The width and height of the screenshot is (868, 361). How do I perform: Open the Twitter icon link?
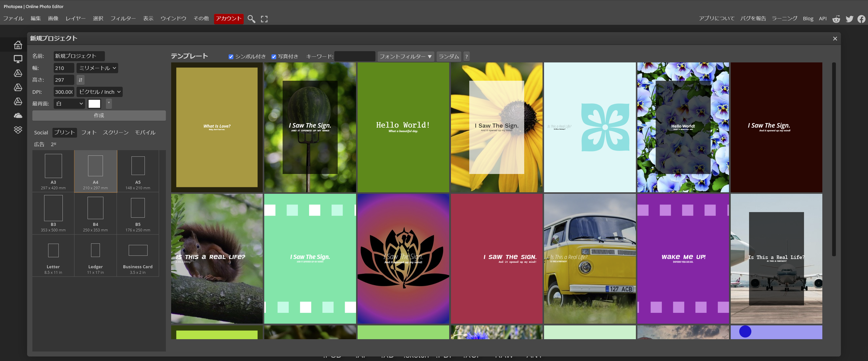click(x=849, y=19)
